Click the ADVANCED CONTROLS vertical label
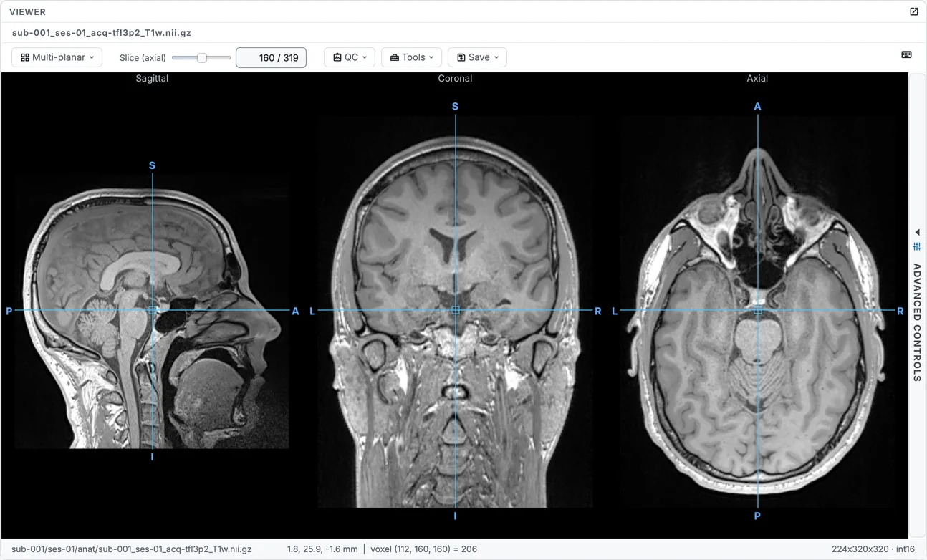The height and width of the screenshot is (560, 927). pos(917,322)
